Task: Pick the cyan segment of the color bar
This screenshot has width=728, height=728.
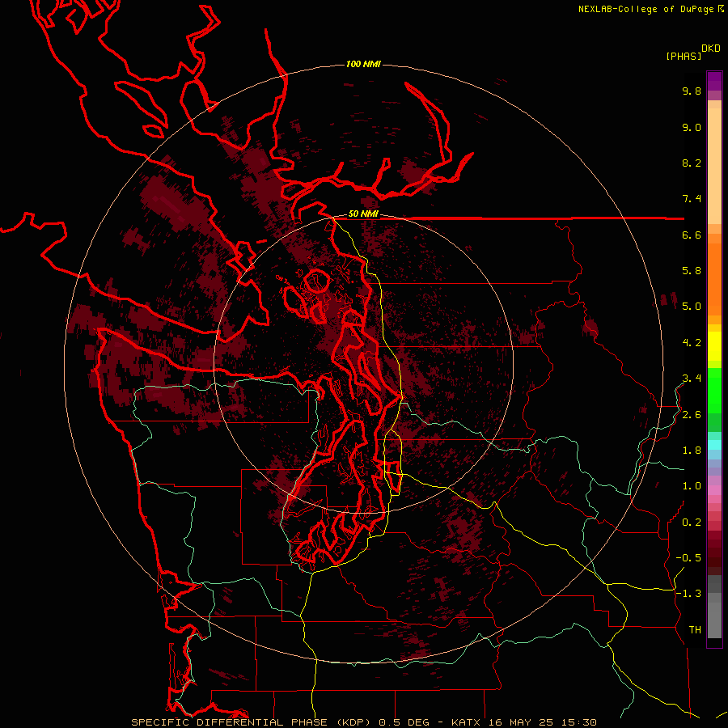Action: pyautogui.click(x=714, y=445)
